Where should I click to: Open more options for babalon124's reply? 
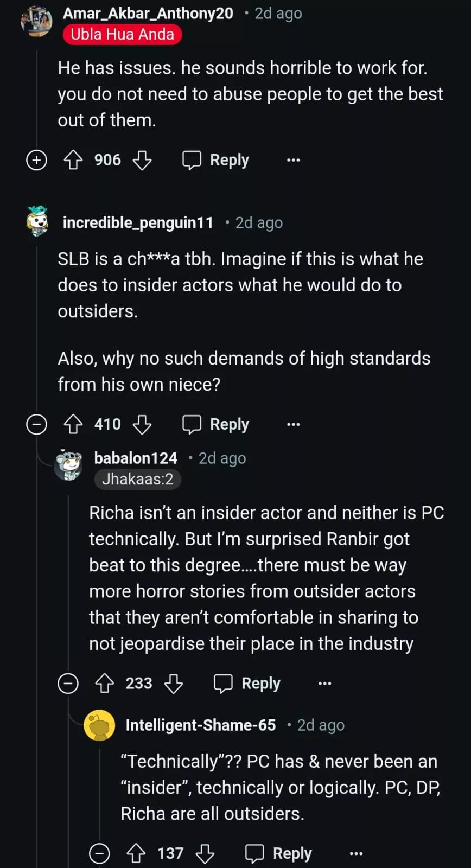(325, 684)
